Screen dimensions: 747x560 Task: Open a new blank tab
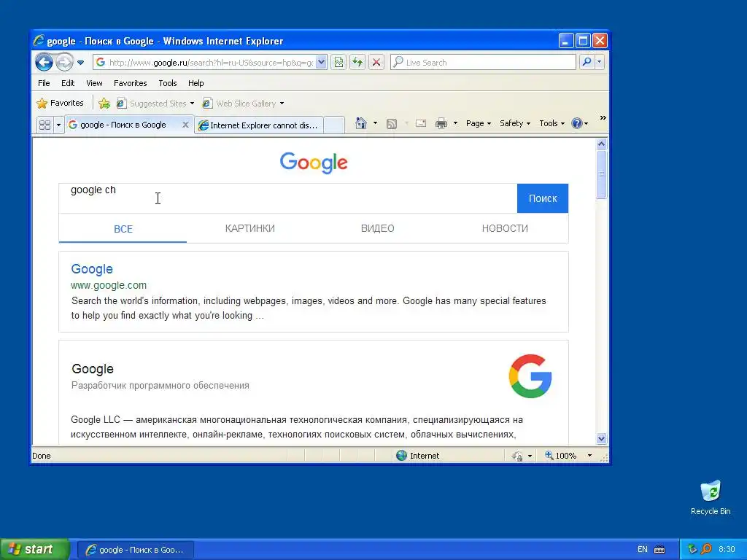(334, 125)
